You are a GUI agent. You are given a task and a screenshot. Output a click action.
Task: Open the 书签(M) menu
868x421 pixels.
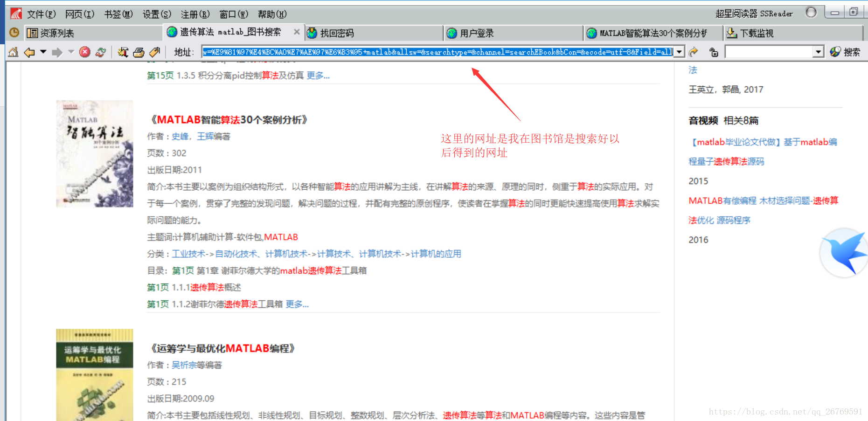tap(118, 14)
